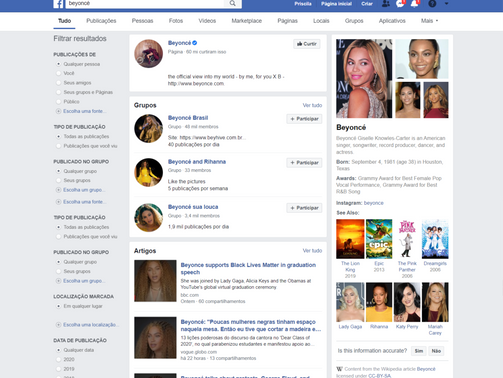Screen dimensions: 503x378
Task: Expand the account dropdown arrow in top bar
Action: point(446,4)
